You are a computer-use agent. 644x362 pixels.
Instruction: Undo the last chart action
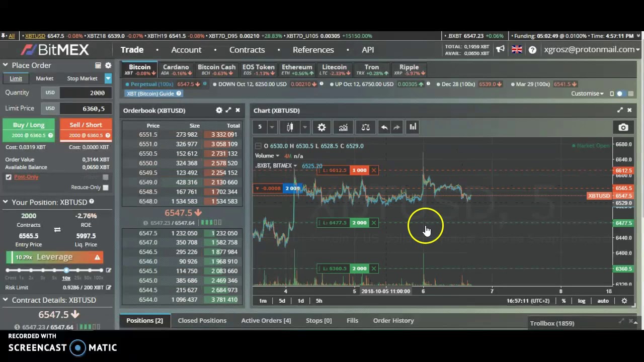point(384,127)
